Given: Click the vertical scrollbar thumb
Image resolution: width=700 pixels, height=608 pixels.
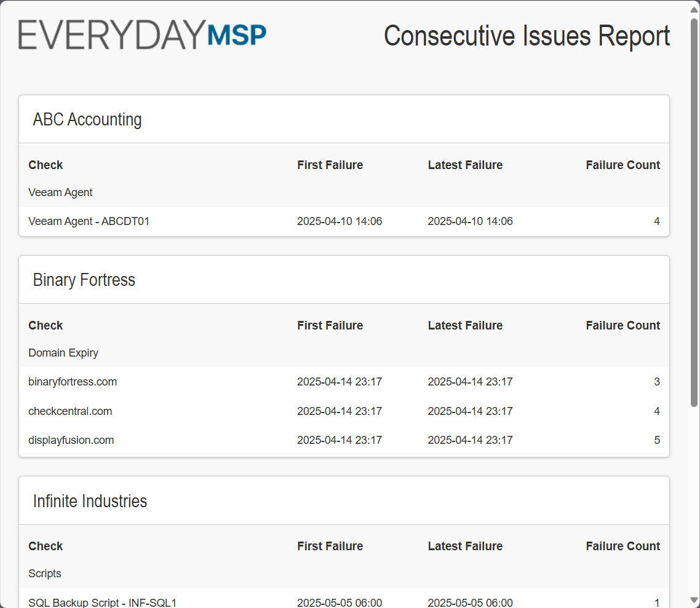Looking at the screenshot, I should point(694,209).
